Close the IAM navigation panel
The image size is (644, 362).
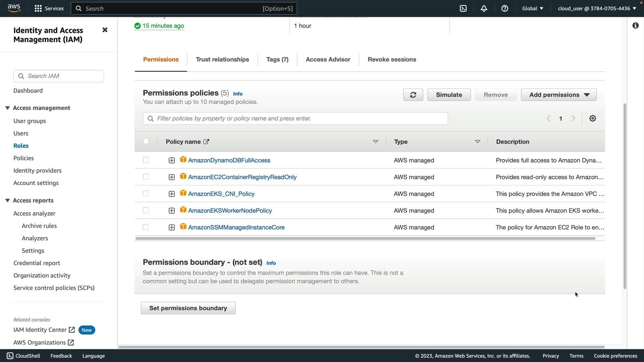[105, 30]
